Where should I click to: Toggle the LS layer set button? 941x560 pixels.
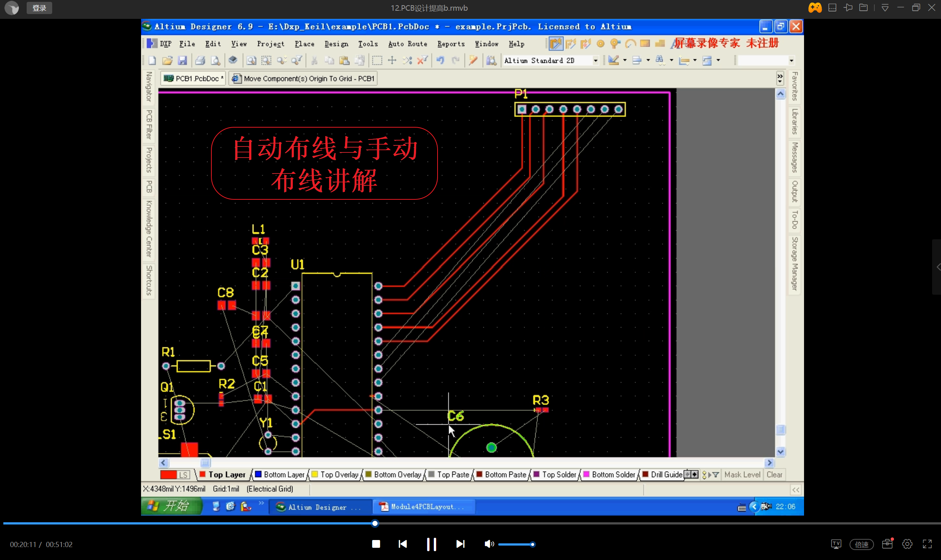pos(184,475)
